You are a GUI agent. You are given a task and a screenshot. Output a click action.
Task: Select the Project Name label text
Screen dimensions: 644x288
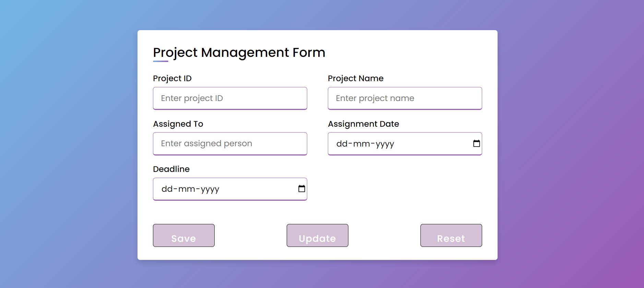(356, 78)
